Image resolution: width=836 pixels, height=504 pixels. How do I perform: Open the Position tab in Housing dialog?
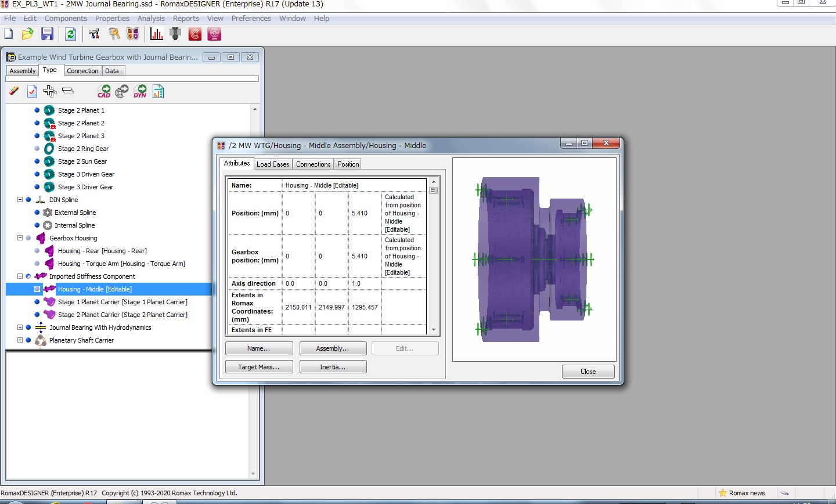click(348, 164)
